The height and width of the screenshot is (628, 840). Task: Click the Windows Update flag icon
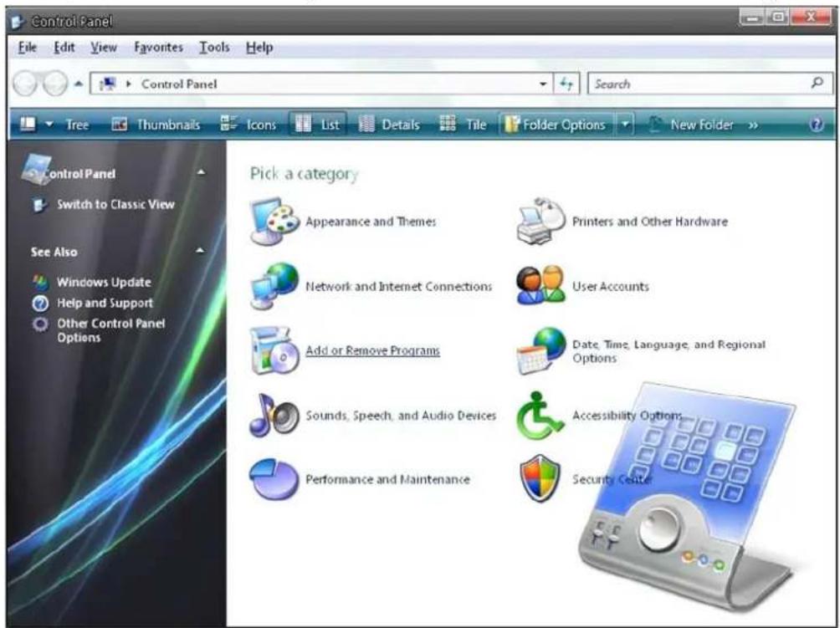(x=40, y=282)
